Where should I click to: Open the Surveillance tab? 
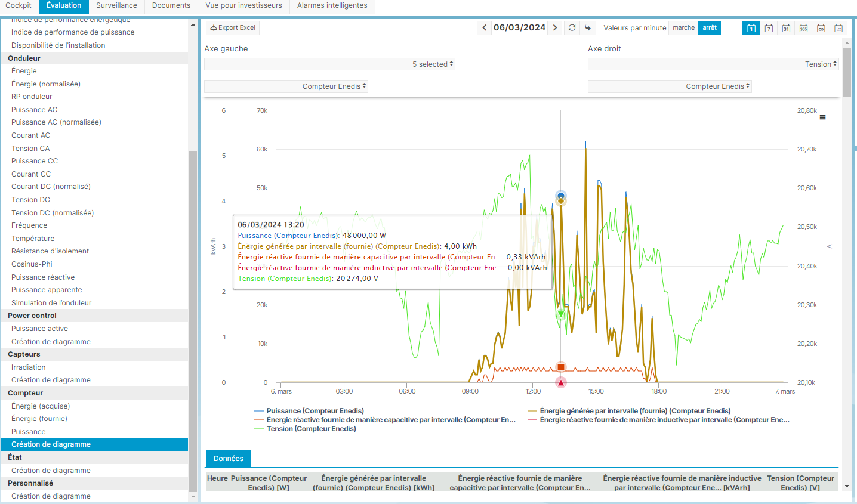pos(116,5)
